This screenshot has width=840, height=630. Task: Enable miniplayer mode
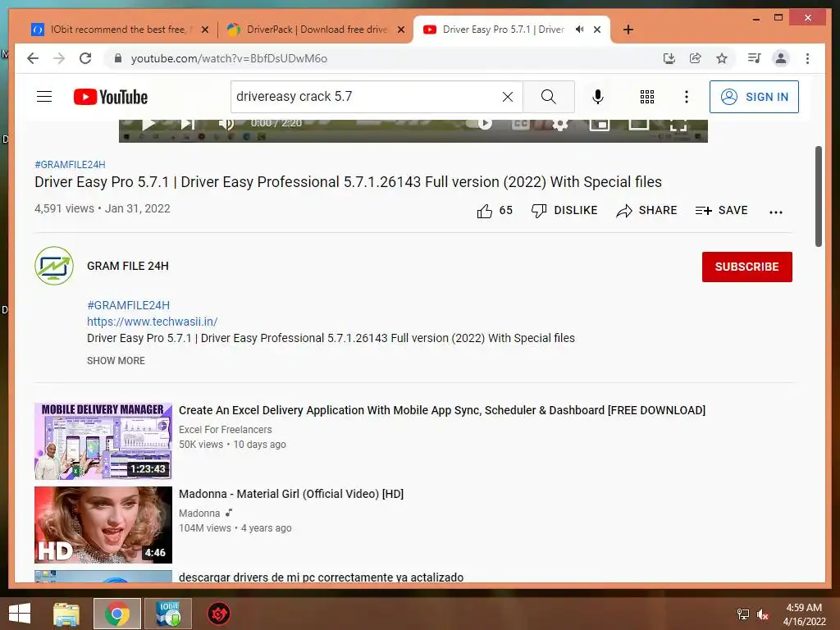pos(599,125)
